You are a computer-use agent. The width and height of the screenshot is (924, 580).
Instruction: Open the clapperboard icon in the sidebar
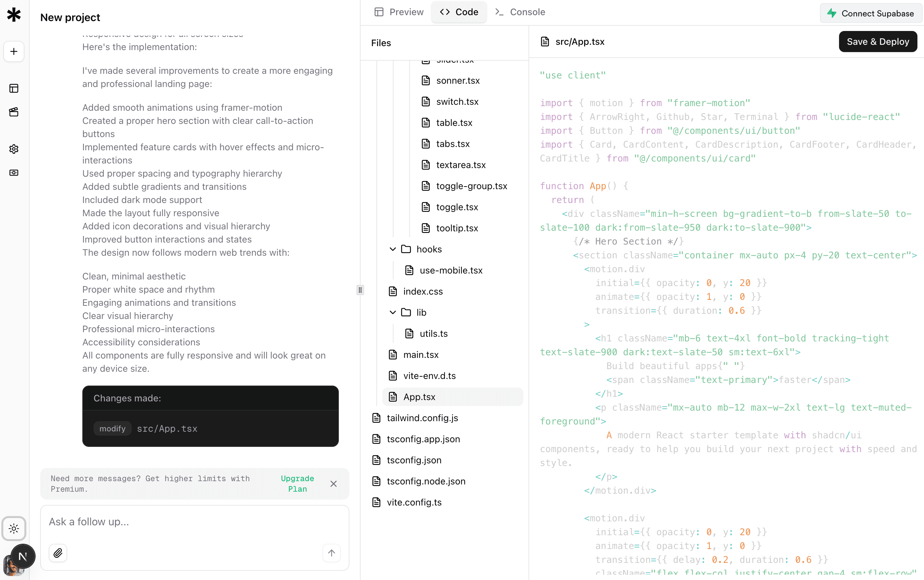point(14,112)
